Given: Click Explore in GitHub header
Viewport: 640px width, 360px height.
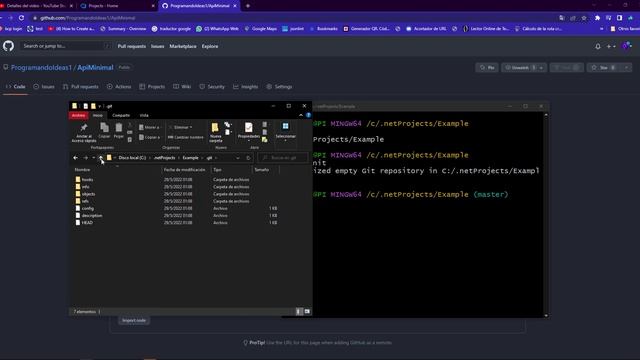Looking at the screenshot, I should [210, 47].
